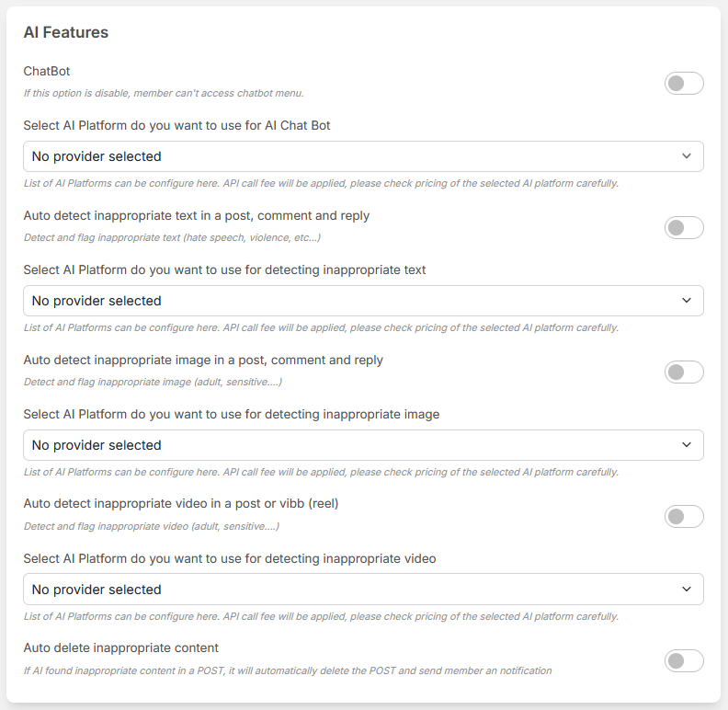728x710 pixels.
Task: Switch on auto detect inappropriate image
Action: pos(684,372)
